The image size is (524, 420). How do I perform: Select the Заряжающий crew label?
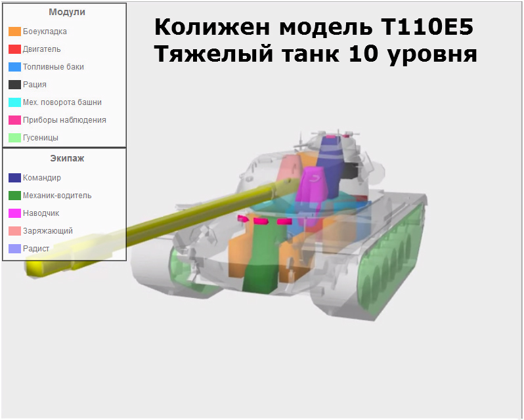(48, 231)
